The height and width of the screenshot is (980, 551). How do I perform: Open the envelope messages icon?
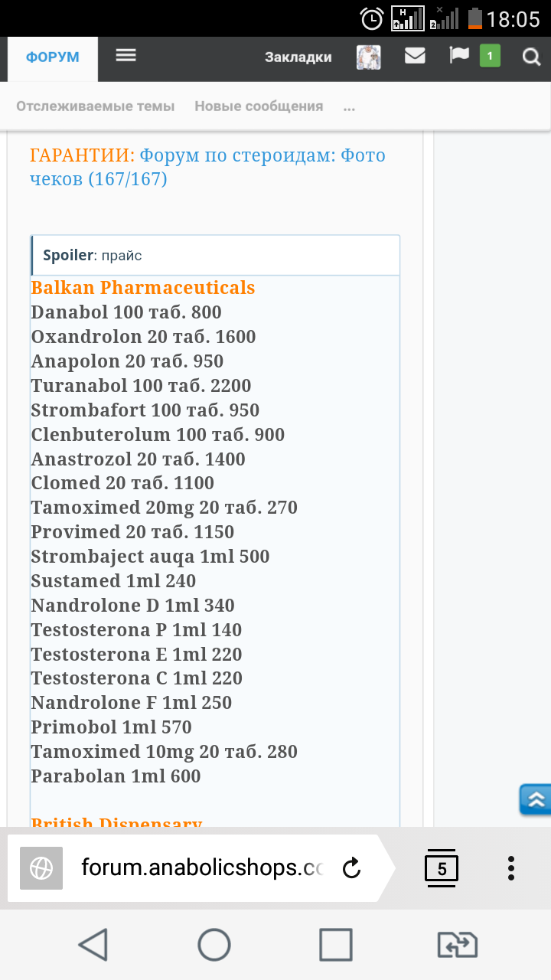click(415, 56)
